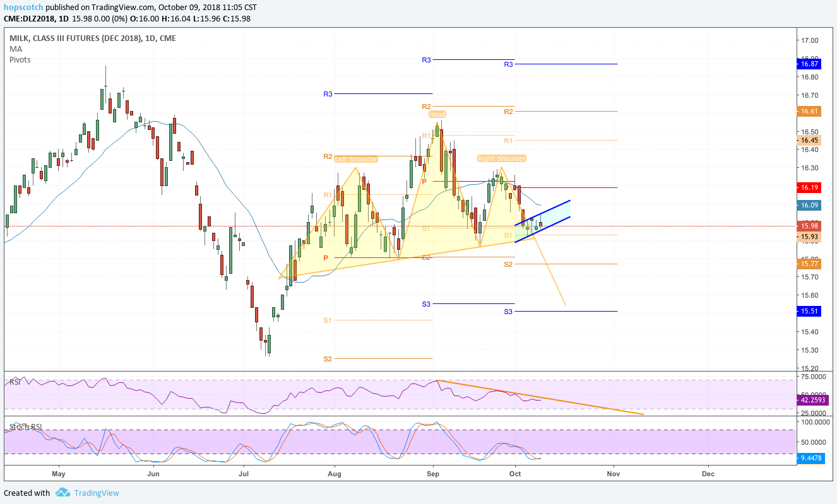The height and width of the screenshot is (504, 837).
Task: Click the TradingView logo icon at bottom
Action: tap(62, 493)
